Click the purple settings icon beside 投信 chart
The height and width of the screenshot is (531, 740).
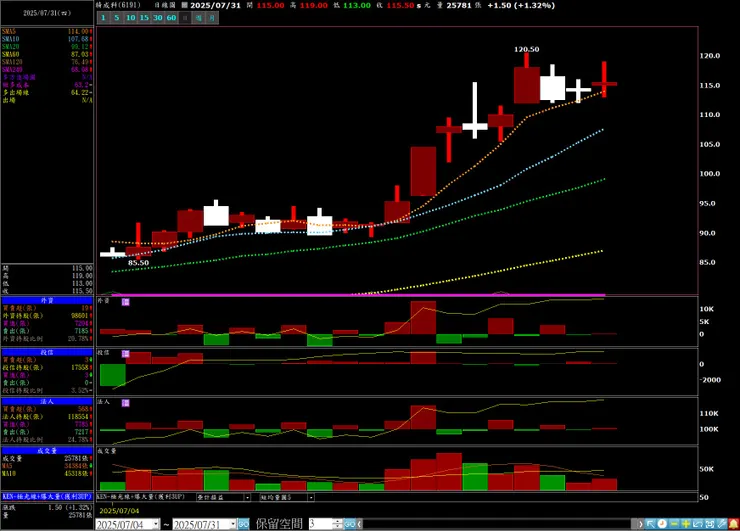click(x=126, y=354)
